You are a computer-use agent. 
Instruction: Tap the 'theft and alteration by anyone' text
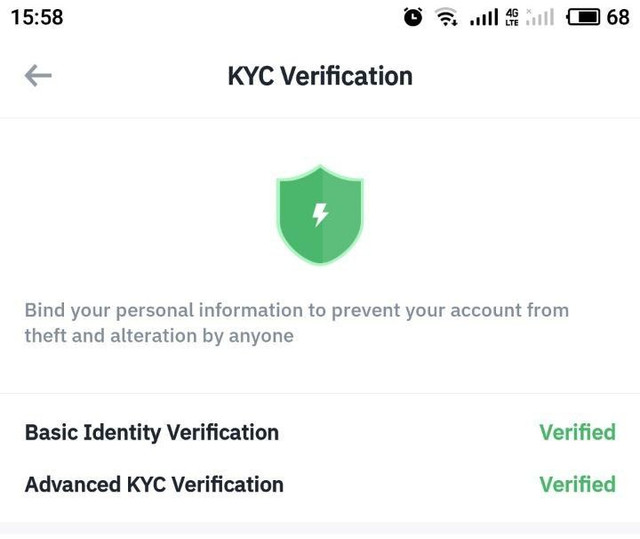click(159, 336)
